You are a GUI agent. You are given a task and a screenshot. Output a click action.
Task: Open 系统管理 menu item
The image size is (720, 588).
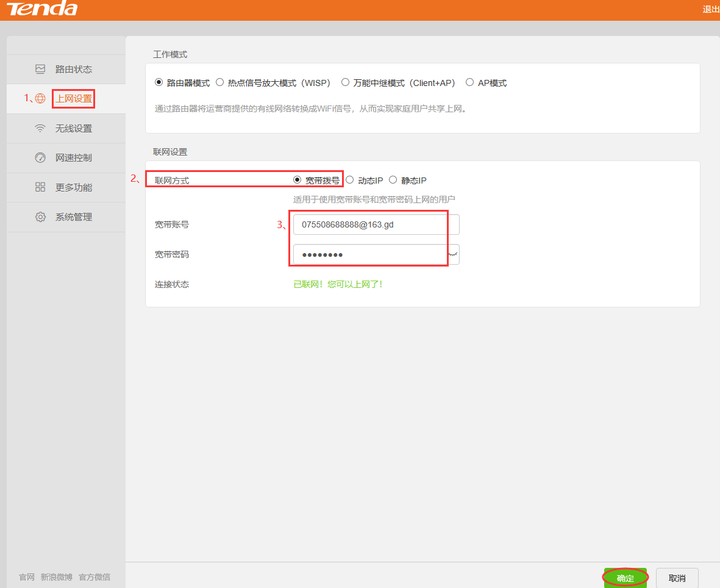[x=73, y=217]
